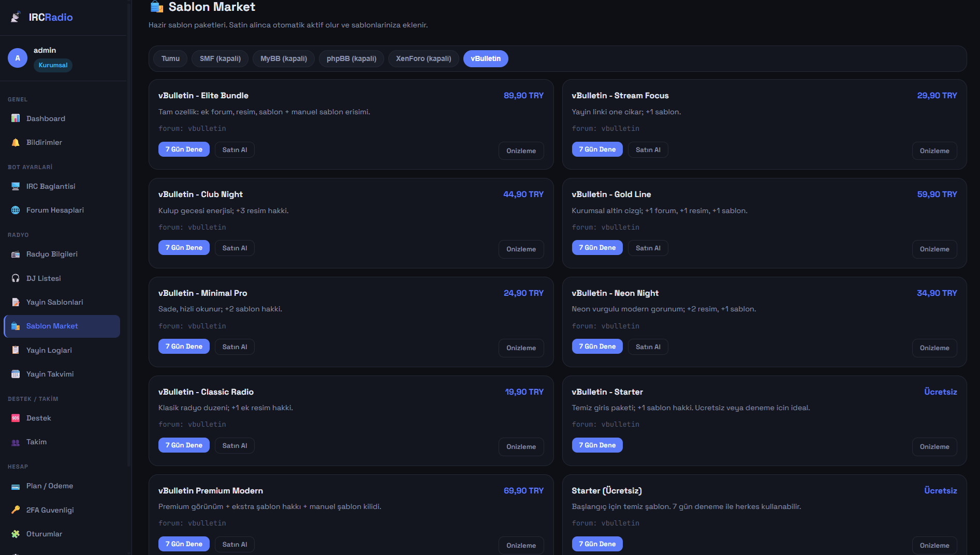Click the IRC Baglantisi monitor icon

pos(16,186)
